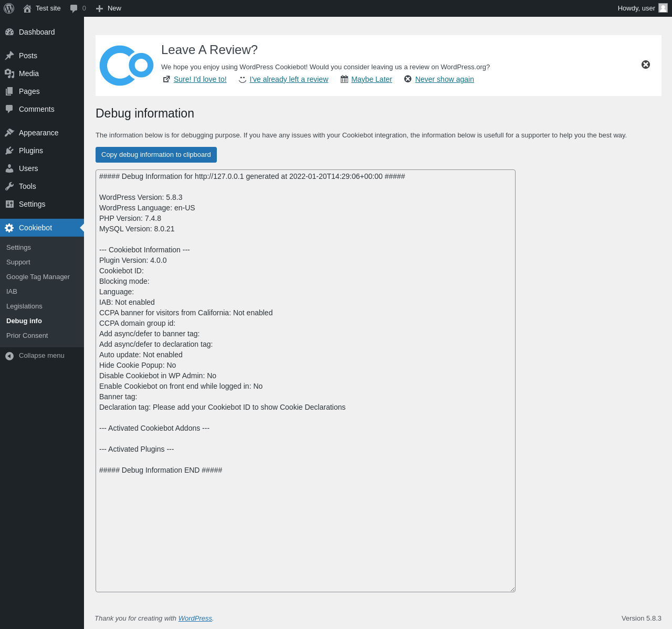The image size is (672, 629).
Task: Click the MySQL Version: 8.0.21 line
Action: click(x=137, y=229)
